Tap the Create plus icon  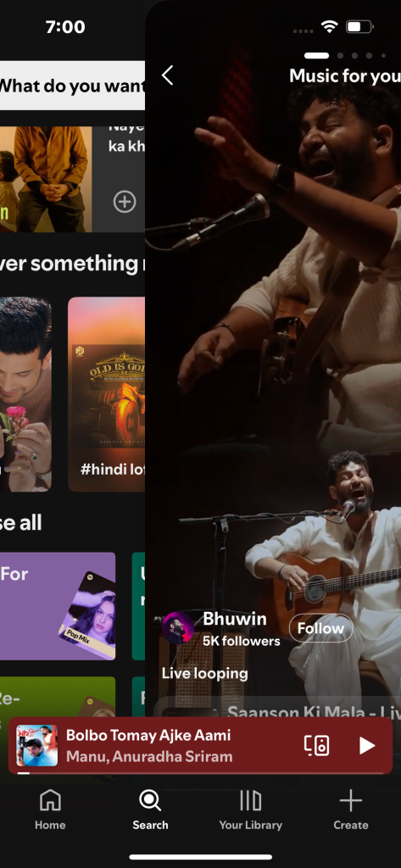pos(351,810)
